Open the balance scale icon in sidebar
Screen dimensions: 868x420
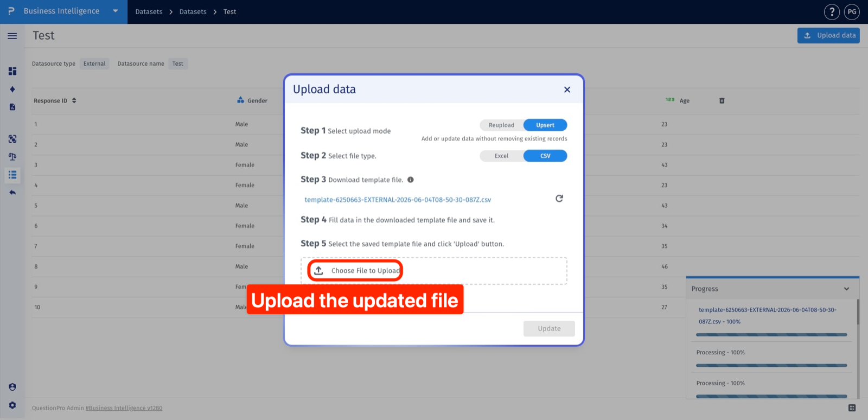[x=12, y=157]
